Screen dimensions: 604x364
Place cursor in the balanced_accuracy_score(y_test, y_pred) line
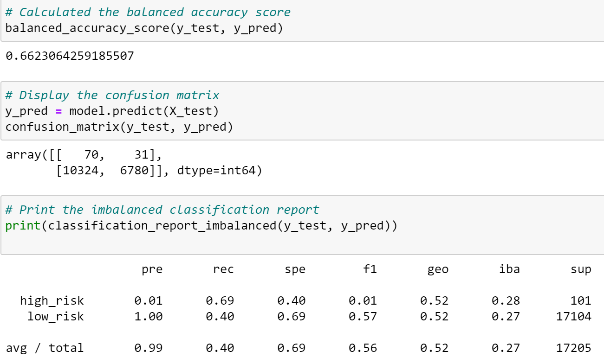click(144, 27)
